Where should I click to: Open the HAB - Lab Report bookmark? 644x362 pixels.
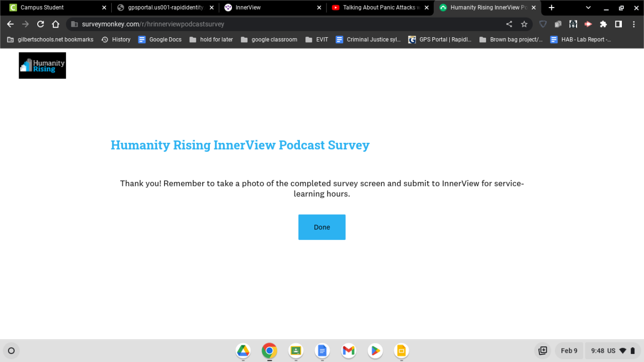(x=581, y=40)
